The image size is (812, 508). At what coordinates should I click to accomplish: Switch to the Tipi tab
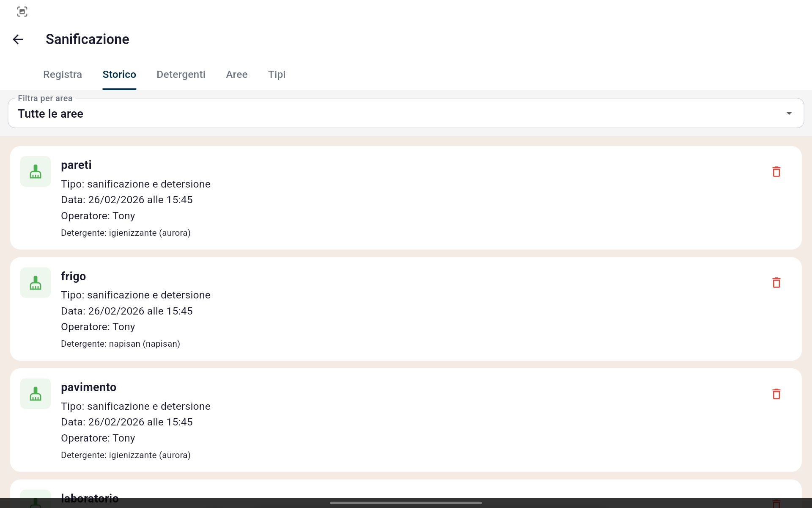coord(277,75)
